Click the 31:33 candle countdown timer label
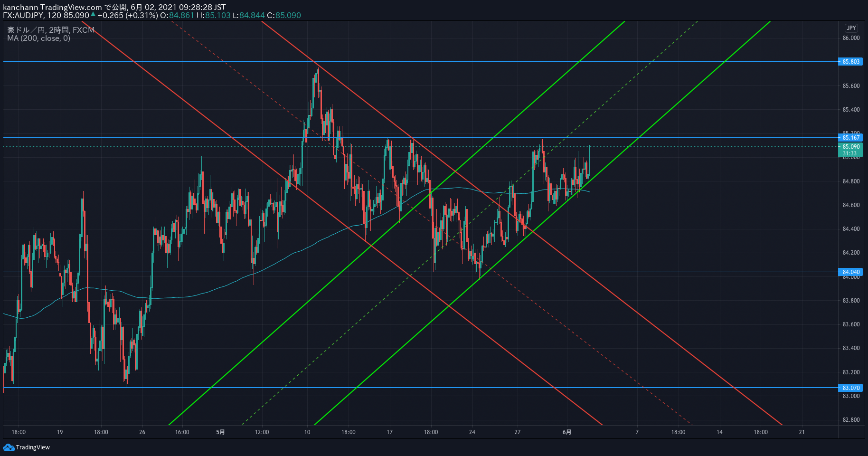Viewport: 868px width, 456px height. (x=850, y=153)
